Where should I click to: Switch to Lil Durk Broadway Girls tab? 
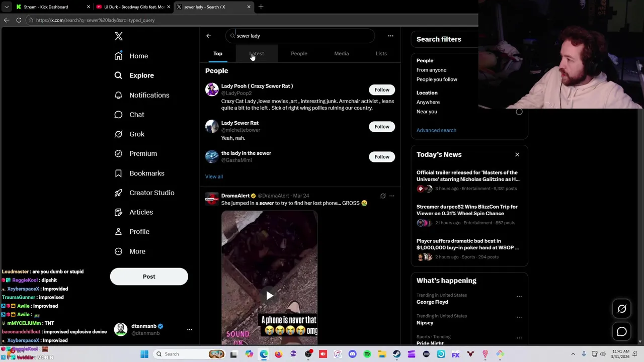[x=133, y=7]
